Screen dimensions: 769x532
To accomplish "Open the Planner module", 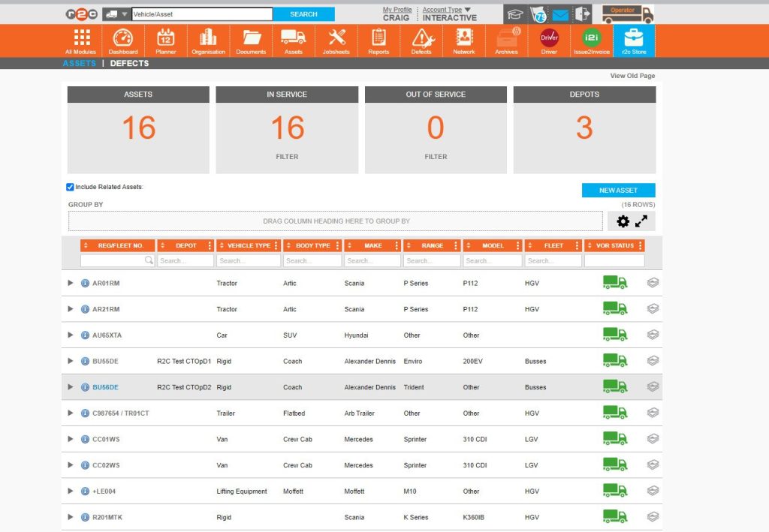I will (165, 41).
